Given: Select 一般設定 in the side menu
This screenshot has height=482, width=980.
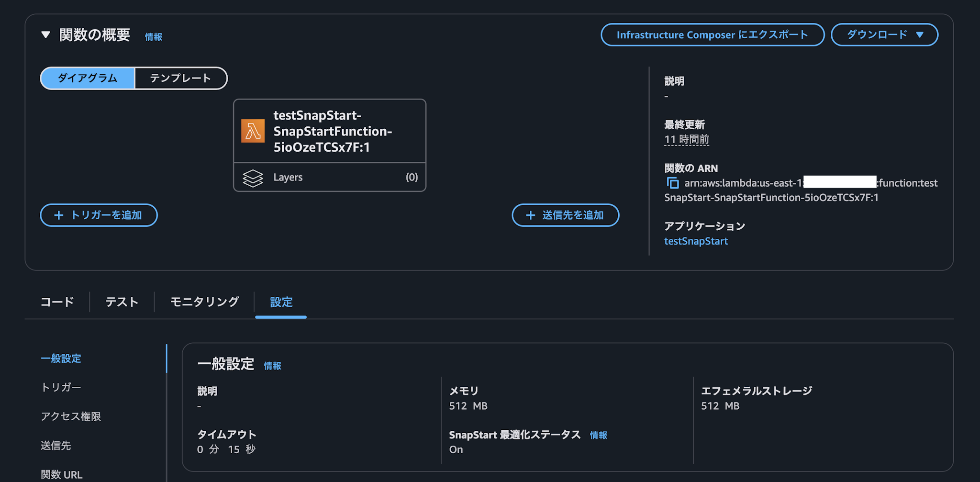Looking at the screenshot, I should click(61, 359).
